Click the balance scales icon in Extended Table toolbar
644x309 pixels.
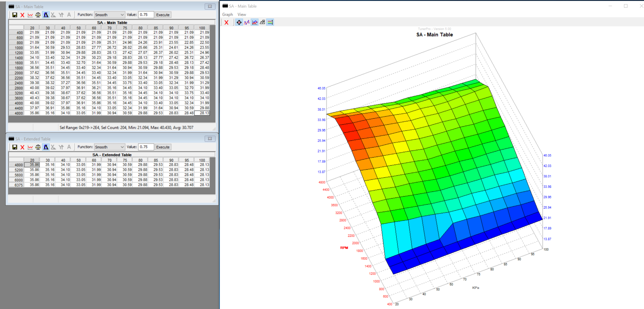coord(38,147)
